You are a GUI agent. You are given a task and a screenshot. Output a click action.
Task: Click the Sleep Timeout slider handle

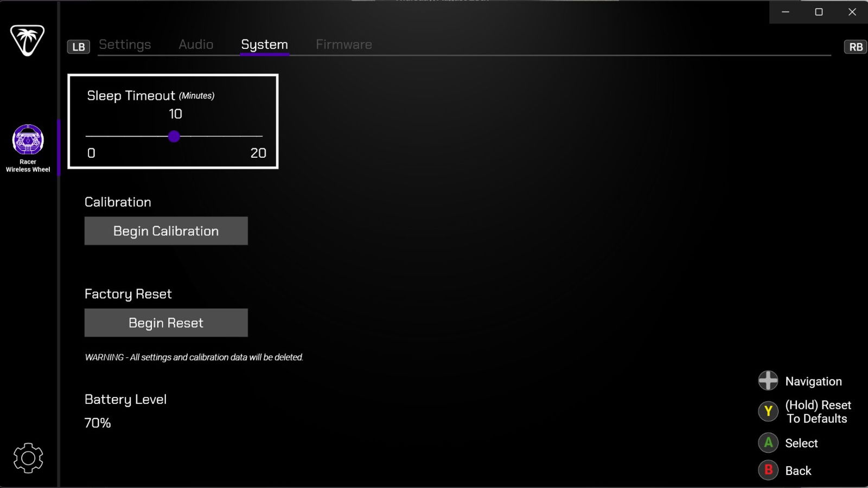(174, 136)
